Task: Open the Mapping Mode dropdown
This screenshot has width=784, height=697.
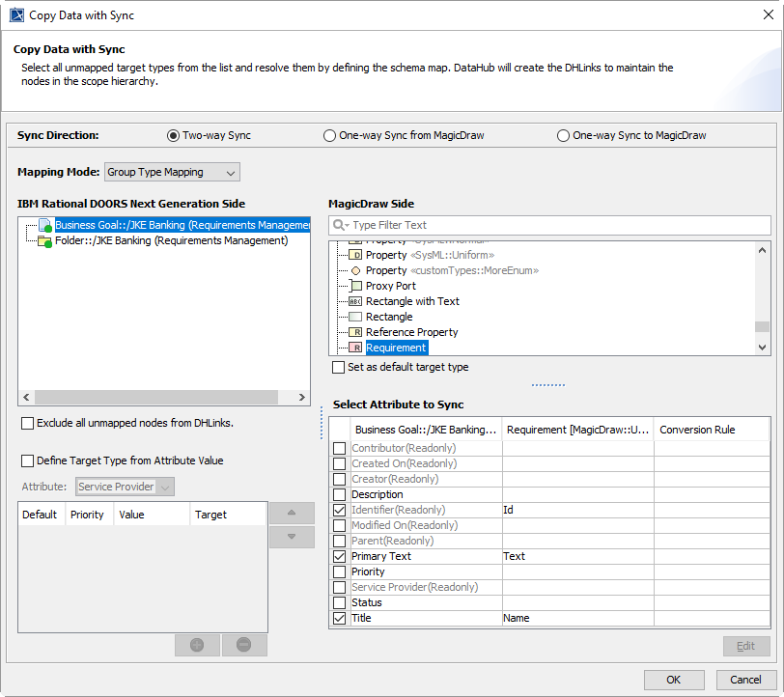Action: click(172, 172)
